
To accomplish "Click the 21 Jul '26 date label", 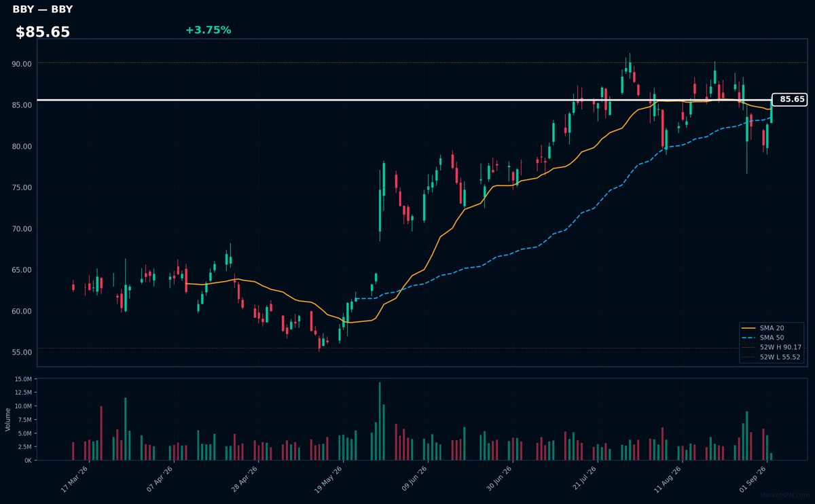I will click(584, 479).
